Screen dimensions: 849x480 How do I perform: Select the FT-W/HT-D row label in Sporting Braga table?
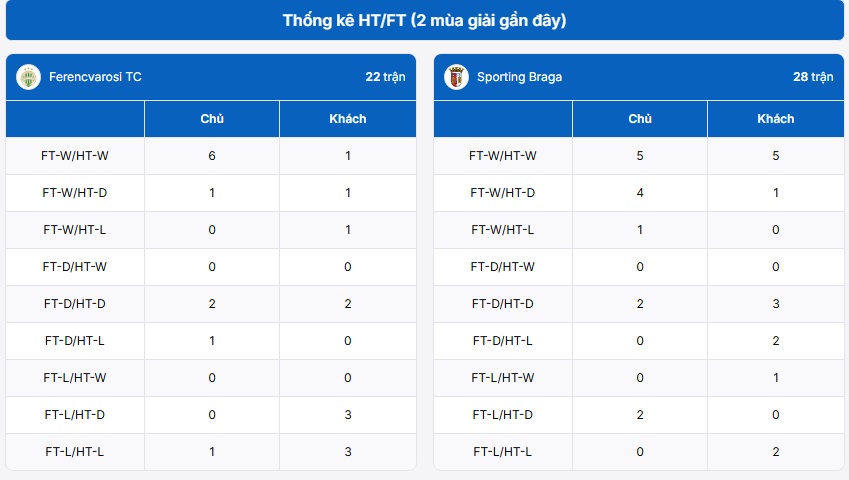[x=502, y=193]
